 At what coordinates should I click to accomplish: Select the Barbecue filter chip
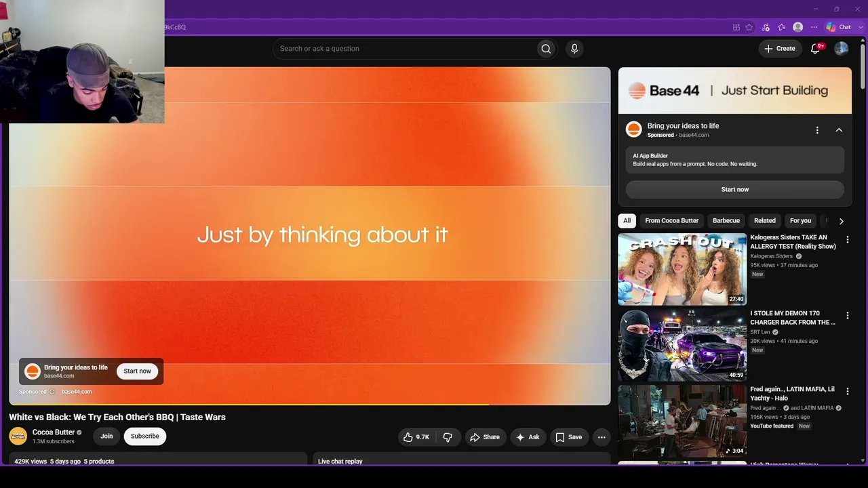726,221
